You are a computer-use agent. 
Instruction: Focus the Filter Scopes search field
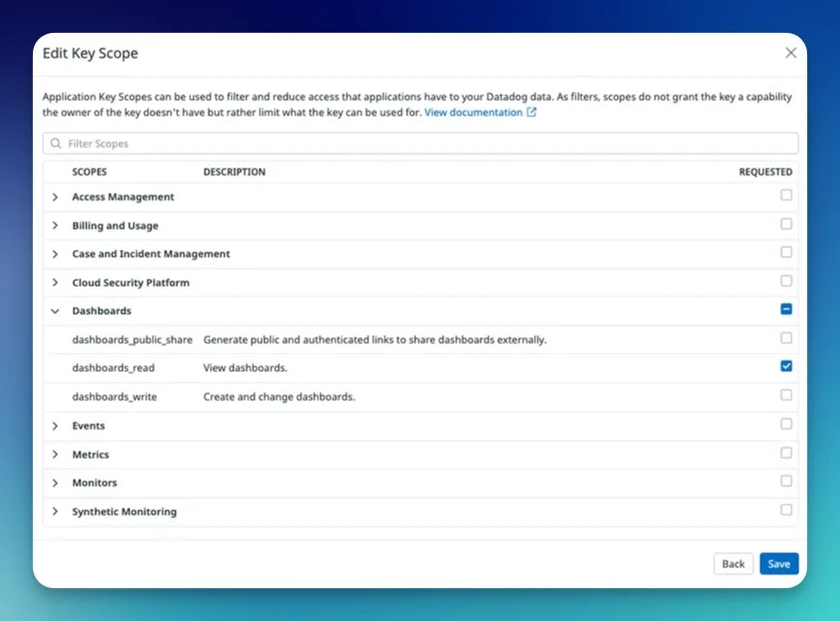pyautogui.click(x=420, y=143)
